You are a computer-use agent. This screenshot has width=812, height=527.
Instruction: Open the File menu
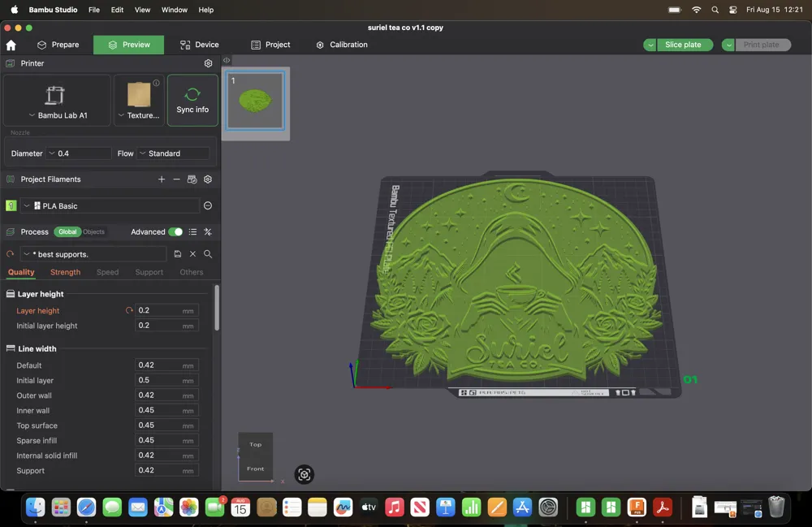(93, 10)
